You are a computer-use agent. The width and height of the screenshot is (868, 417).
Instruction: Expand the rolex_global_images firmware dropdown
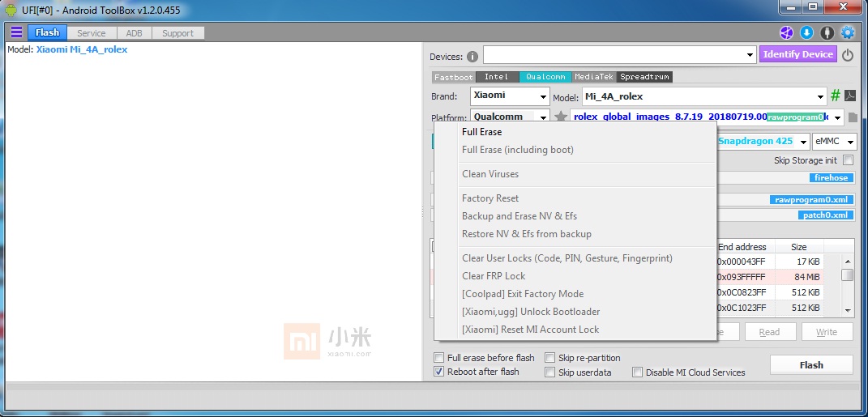pos(837,117)
